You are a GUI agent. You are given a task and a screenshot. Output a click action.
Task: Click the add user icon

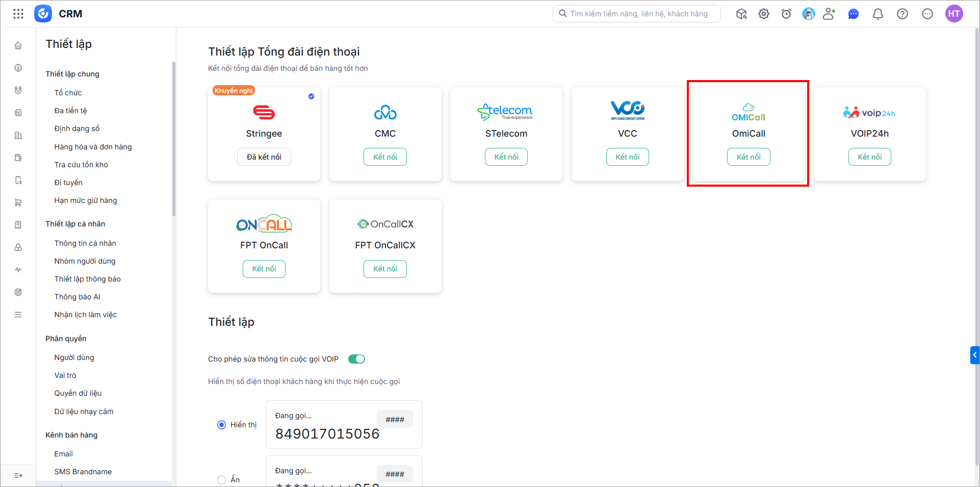pyautogui.click(x=830, y=14)
